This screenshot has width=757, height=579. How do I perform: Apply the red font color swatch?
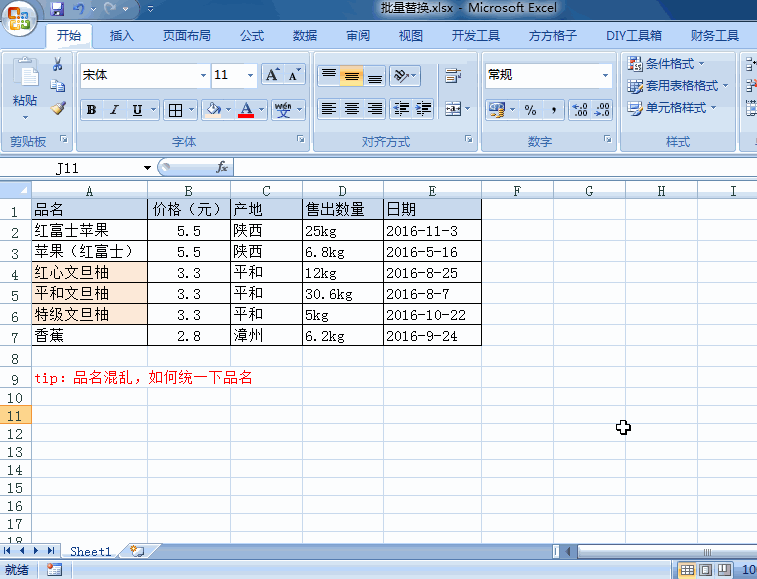(x=246, y=110)
